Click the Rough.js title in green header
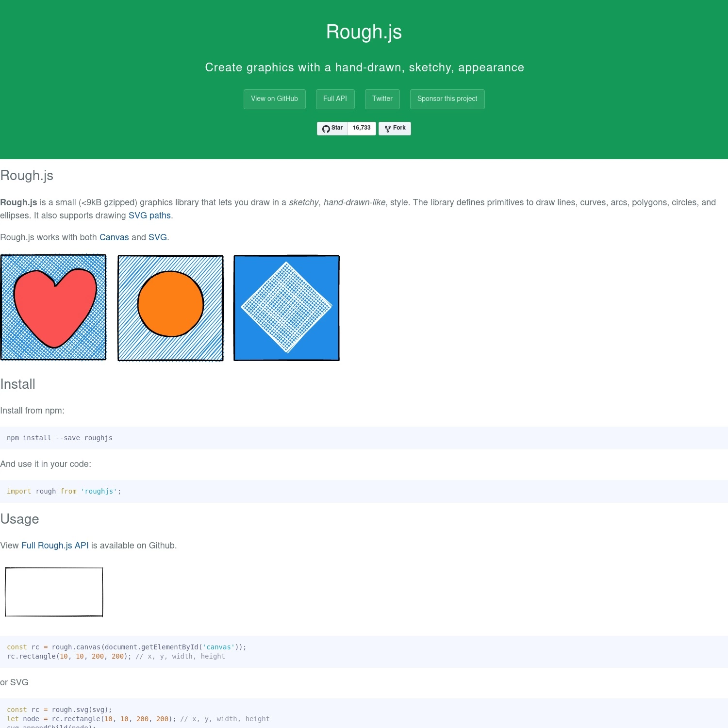 click(364, 32)
